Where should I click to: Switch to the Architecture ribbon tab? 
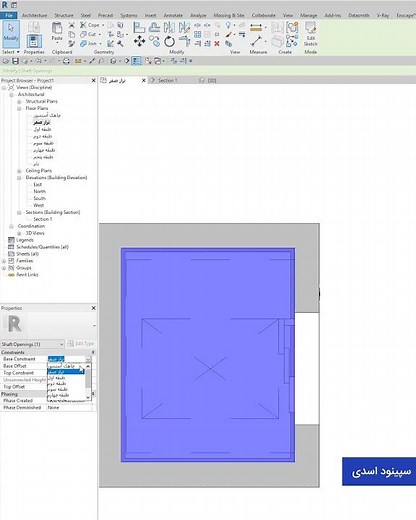coord(34,15)
